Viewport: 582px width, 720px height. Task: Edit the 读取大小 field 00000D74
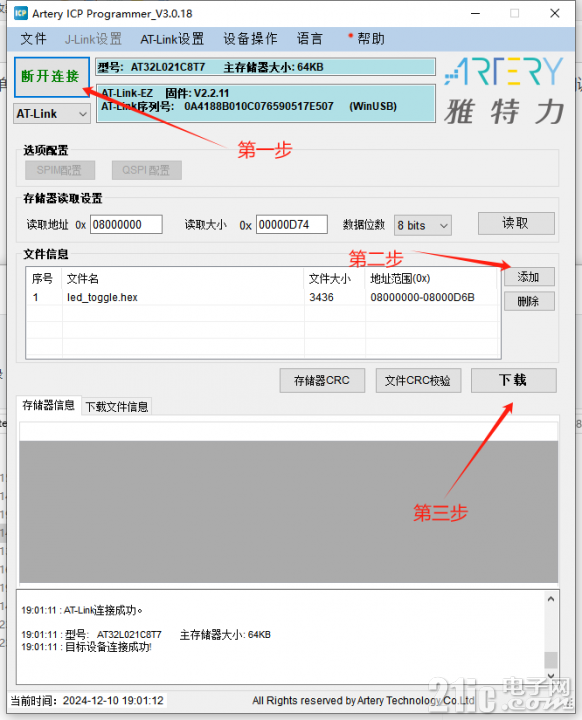click(292, 225)
